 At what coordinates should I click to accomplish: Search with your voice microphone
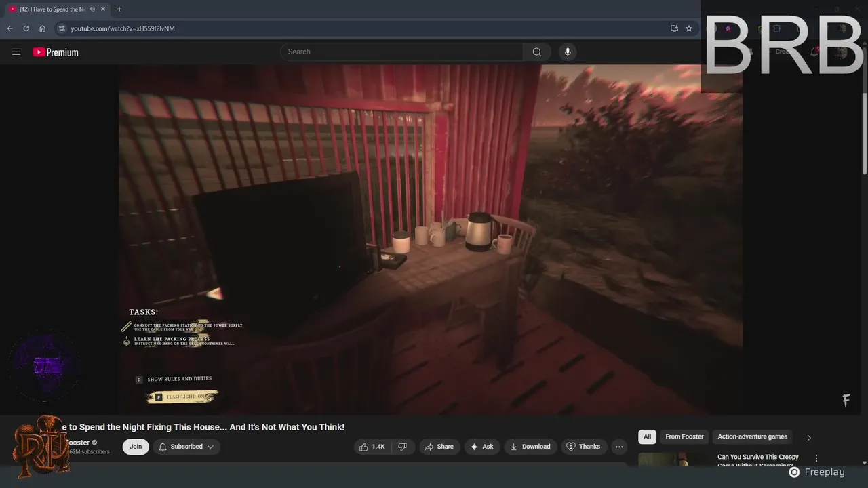tap(568, 52)
